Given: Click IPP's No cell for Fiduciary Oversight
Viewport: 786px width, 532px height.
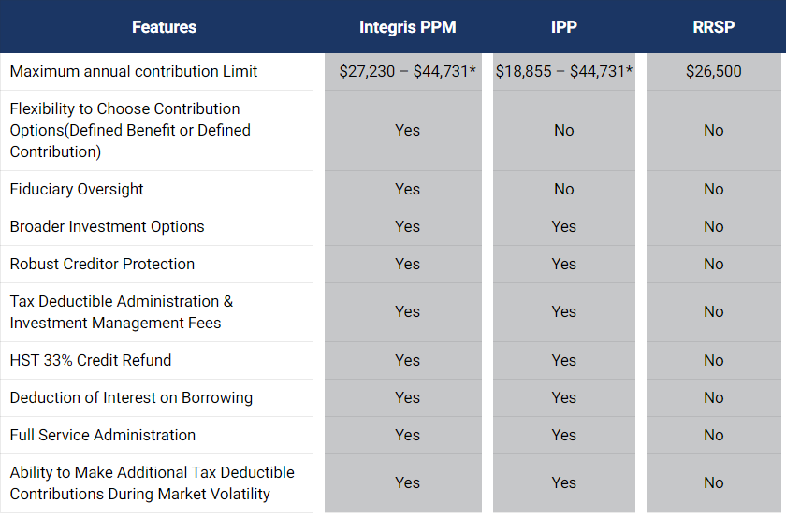Looking at the screenshot, I should tap(564, 189).
